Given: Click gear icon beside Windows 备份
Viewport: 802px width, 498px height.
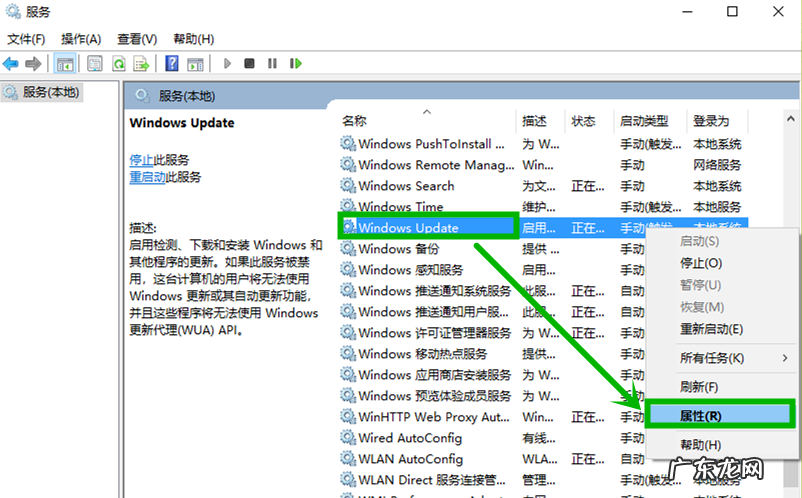Looking at the screenshot, I should pos(348,248).
